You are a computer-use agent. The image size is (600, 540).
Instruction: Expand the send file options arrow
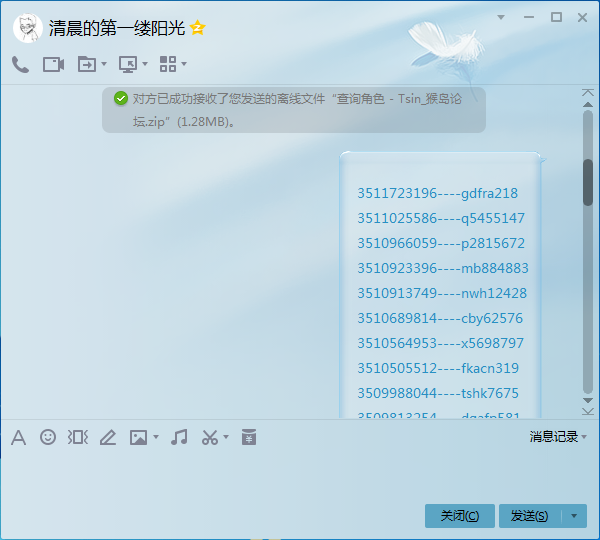pyautogui.click(x=104, y=64)
